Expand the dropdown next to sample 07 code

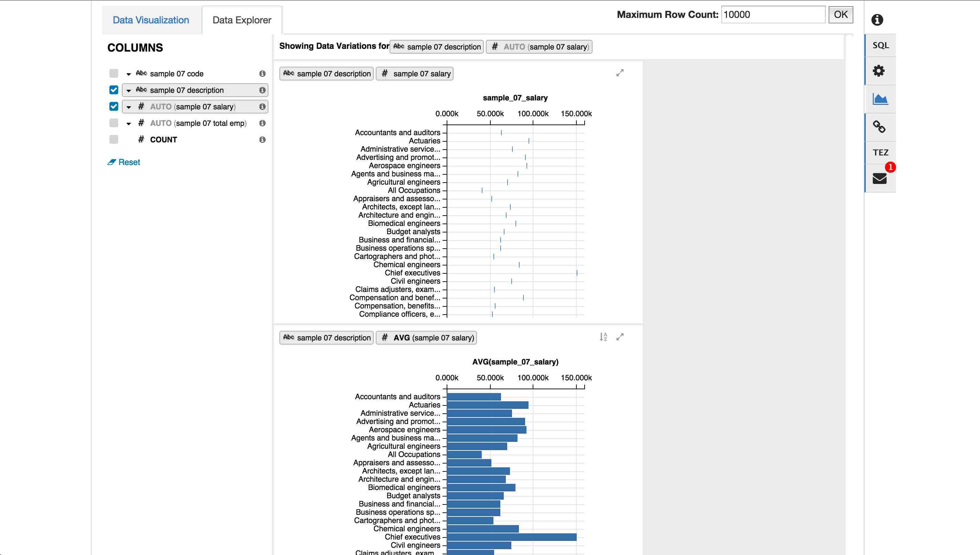[129, 74]
